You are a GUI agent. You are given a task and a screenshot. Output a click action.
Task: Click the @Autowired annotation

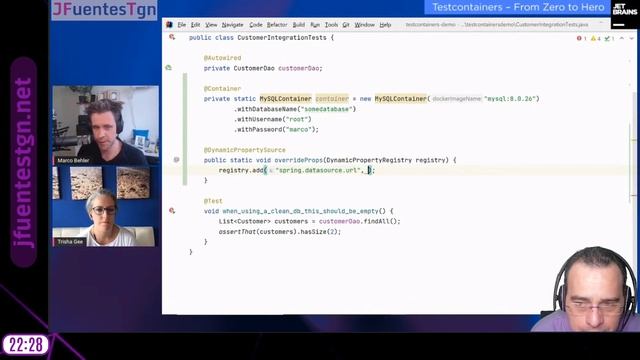pos(222,58)
